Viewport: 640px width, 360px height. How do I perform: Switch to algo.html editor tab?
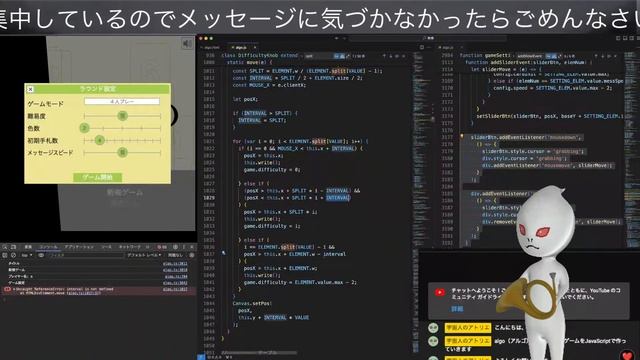pos(212,47)
